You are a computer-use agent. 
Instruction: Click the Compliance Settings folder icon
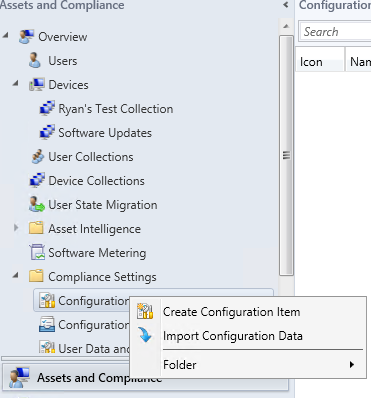click(x=36, y=276)
